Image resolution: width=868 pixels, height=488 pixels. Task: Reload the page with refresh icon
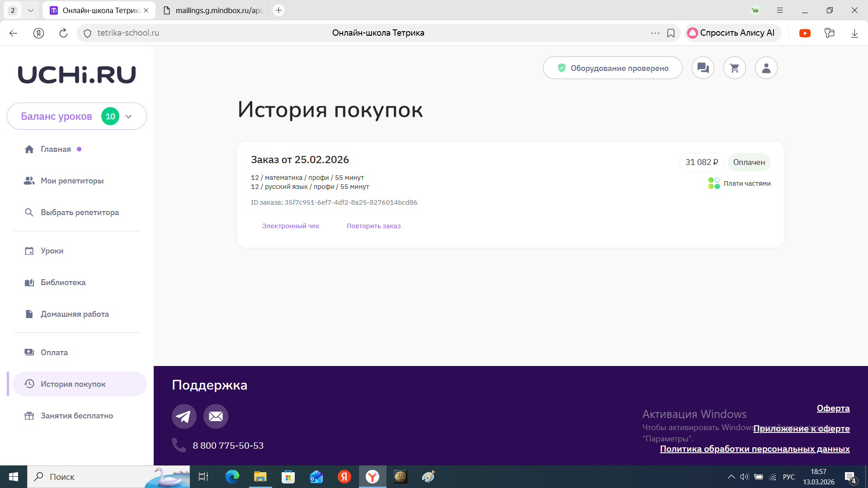pos(63,33)
